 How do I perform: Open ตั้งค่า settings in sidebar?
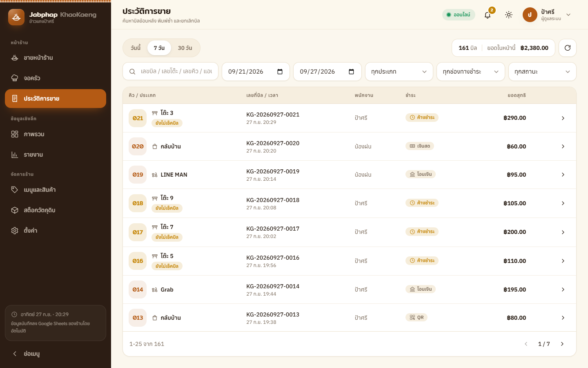click(x=56, y=231)
